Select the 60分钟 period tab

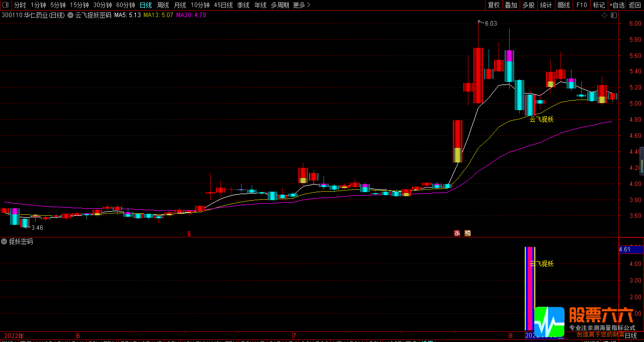click(x=125, y=5)
